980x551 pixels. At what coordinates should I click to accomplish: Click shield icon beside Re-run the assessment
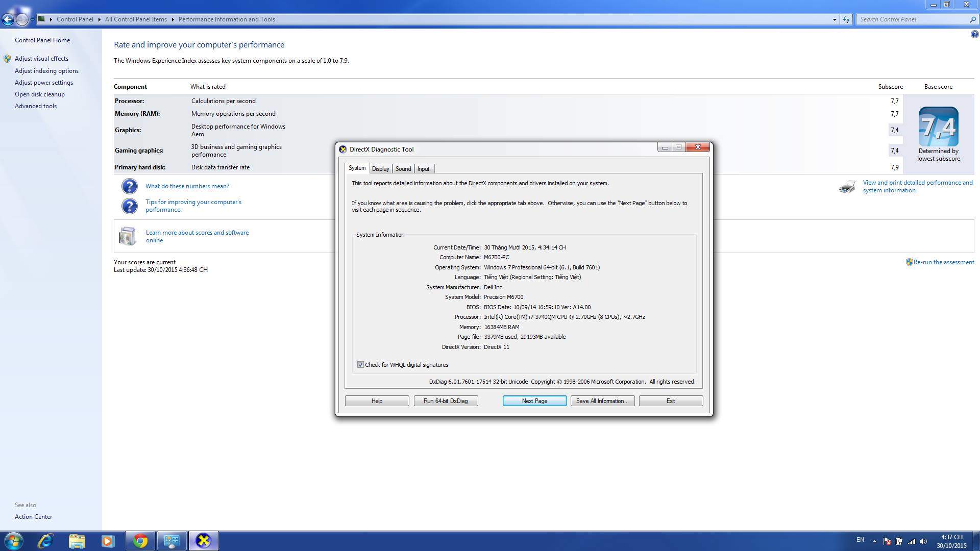click(909, 262)
